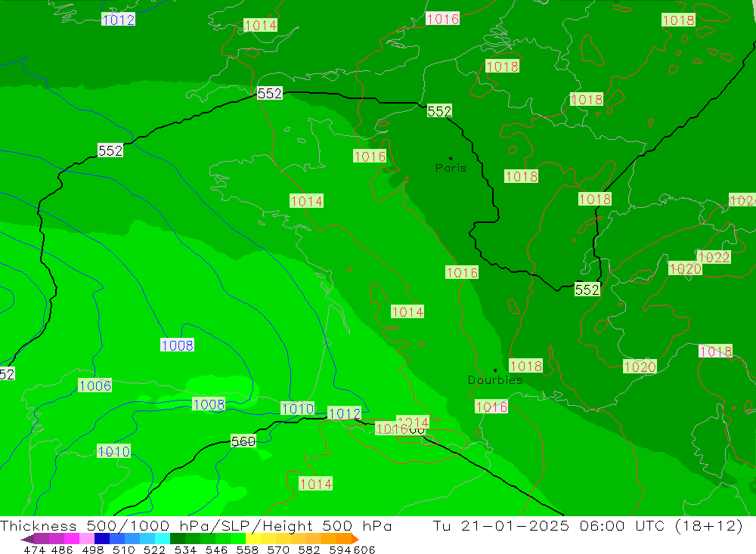Click the red 1022 isobar label
Image resolution: width=756 pixels, height=554 pixels.
(714, 257)
